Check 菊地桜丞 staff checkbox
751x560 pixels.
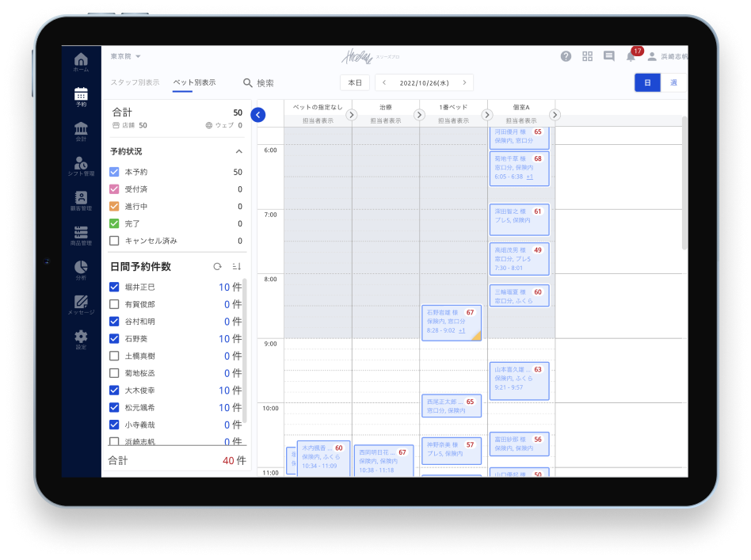coord(114,373)
